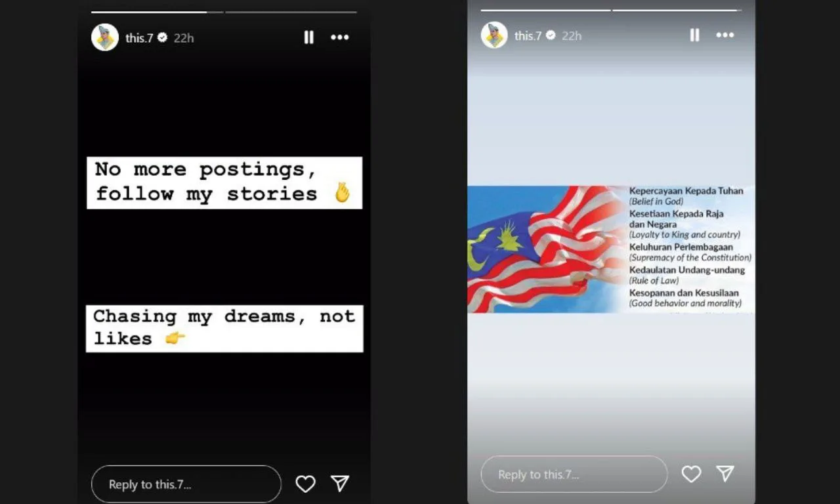Click this.7 username on the right story
Screen dimensions: 840x504
[x=528, y=35]
